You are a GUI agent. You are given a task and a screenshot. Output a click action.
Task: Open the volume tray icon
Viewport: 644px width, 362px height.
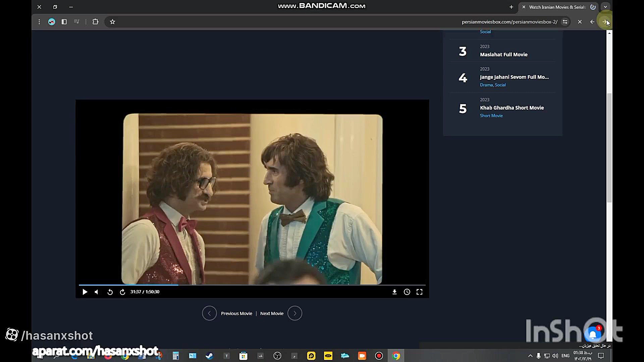click(555, 356)
